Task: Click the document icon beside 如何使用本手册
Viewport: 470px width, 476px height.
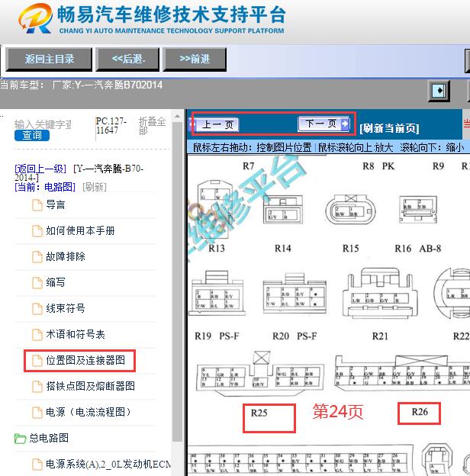Action: pos(37,230)
